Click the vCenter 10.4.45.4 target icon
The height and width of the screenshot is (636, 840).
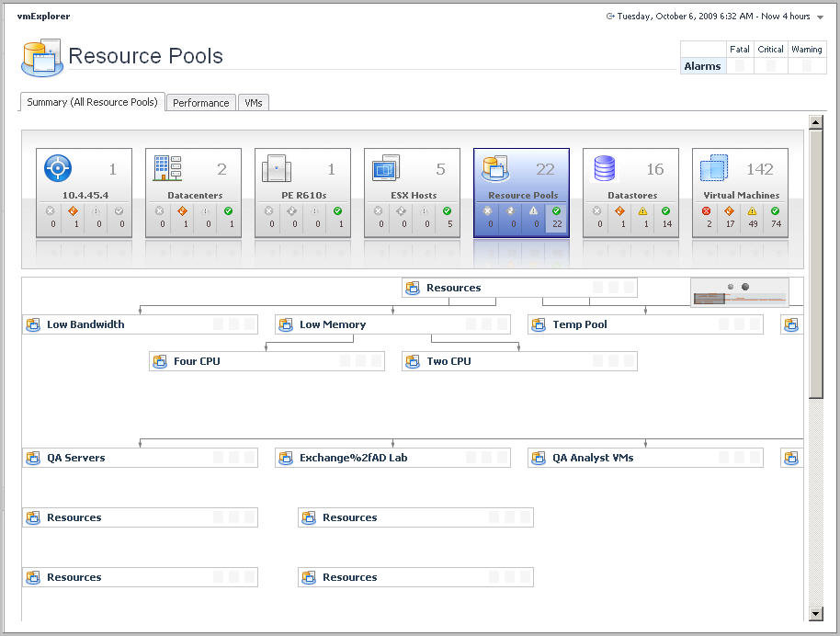(58, 169)
